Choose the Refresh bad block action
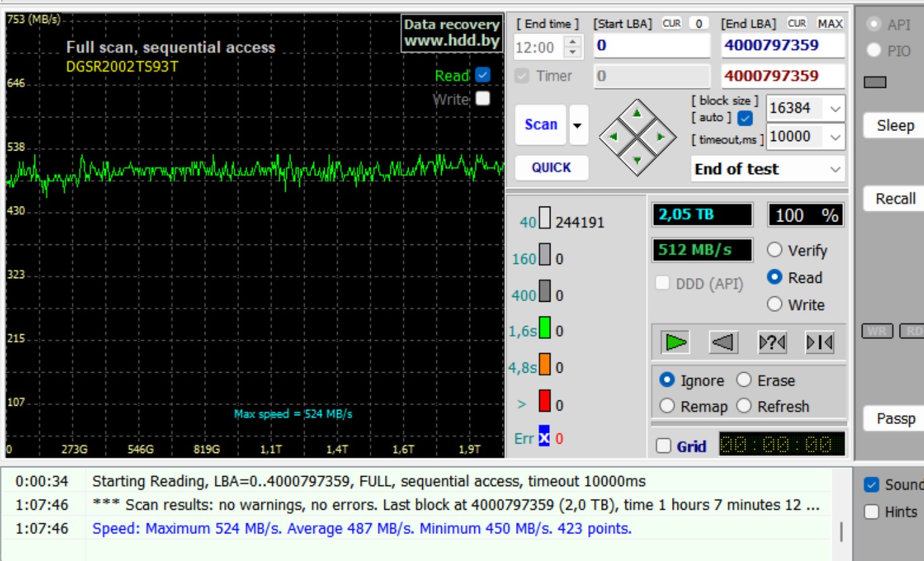Viewport: 924px width, 561px height. [744, 406]
